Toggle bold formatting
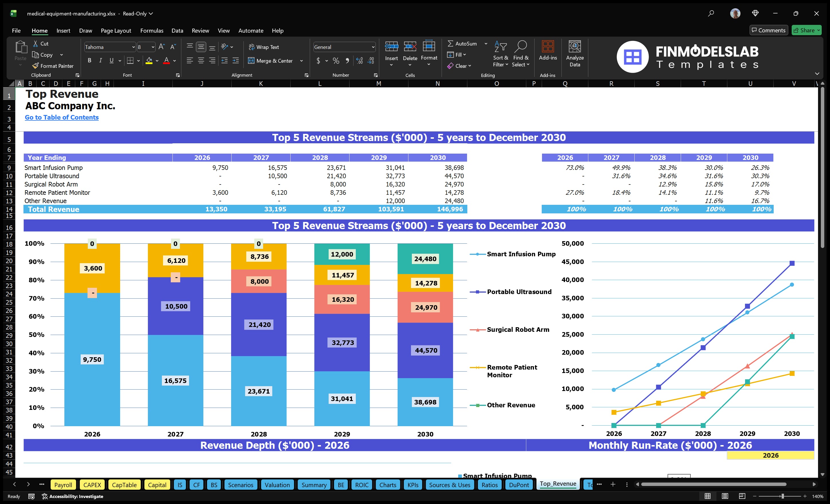 (89, 60)
